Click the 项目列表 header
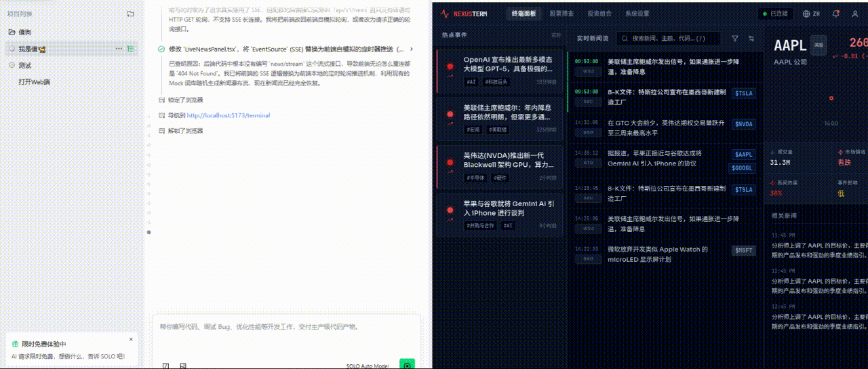The image size is (868, 369). 20,14
